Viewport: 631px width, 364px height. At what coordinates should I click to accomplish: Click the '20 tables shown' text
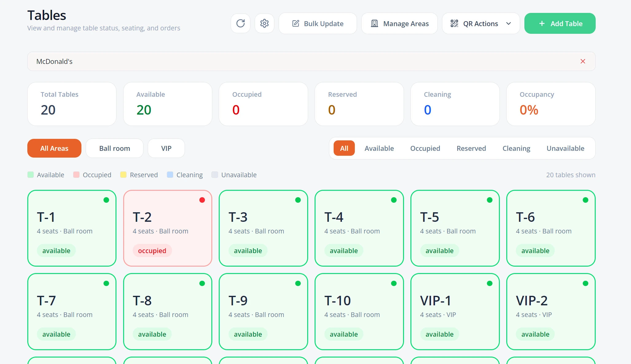[x=570, y=175]
